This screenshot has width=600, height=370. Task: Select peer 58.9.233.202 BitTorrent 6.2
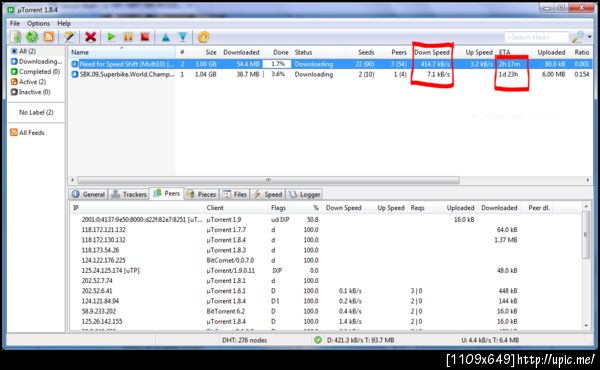326,311
